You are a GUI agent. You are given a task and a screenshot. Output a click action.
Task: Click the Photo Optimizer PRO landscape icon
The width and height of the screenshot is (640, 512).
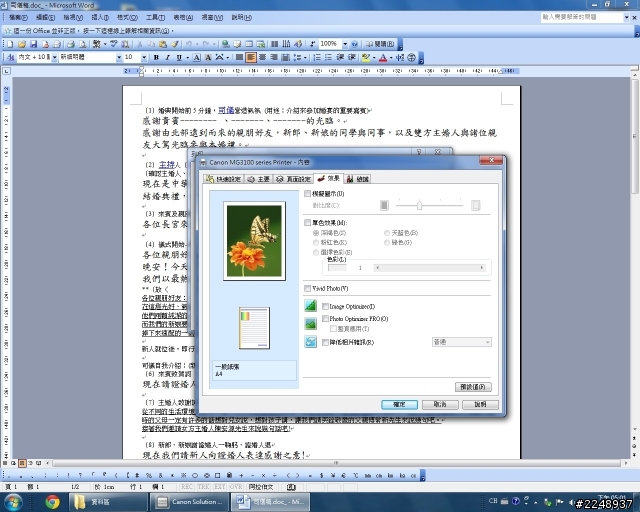tap(311, 323)
